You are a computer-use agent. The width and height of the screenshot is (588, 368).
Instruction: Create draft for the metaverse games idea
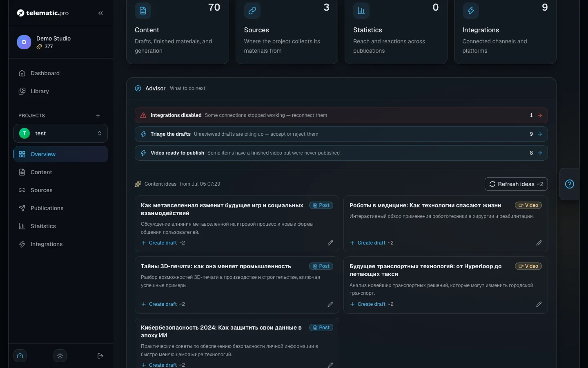coord(163,243)
